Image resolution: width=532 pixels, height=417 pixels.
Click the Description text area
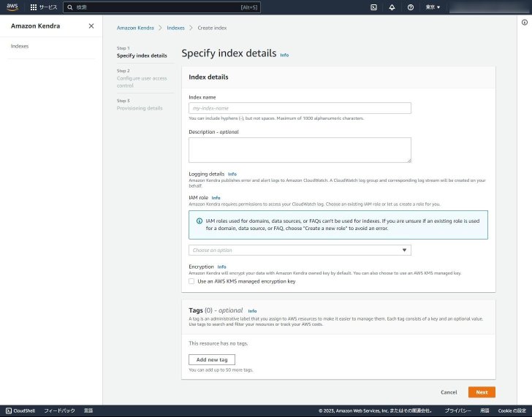300,150
